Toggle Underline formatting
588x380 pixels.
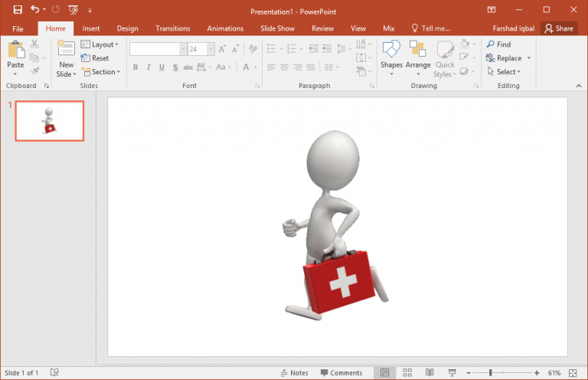point(162,67)
